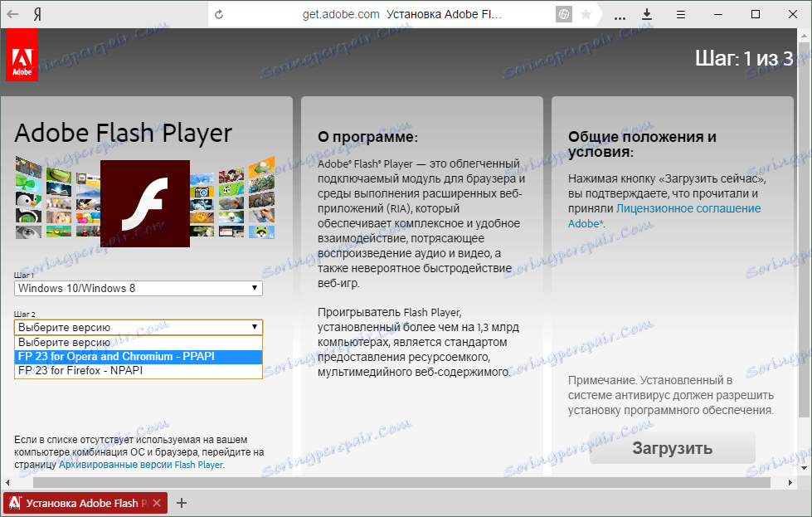Expand the Windows 10/Windows 8 dropdown
The width and height of the screenshot is (812, 517).
tap(139, 288)
